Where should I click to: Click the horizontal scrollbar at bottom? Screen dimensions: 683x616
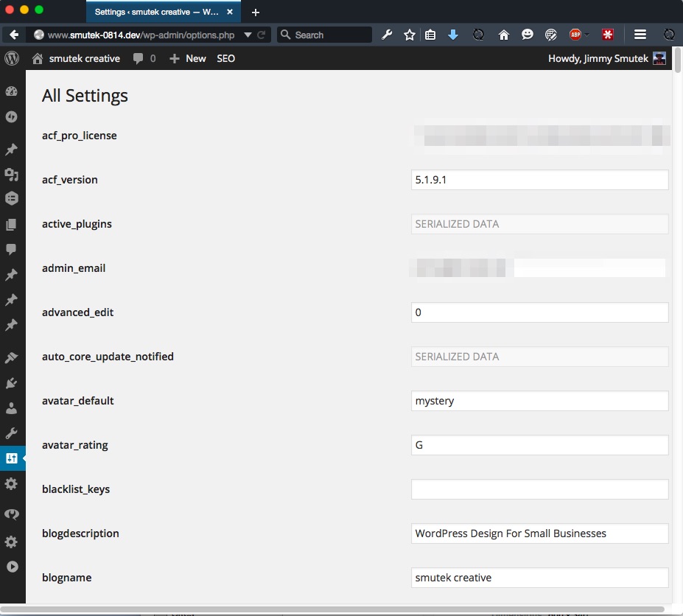coord(332,609)
